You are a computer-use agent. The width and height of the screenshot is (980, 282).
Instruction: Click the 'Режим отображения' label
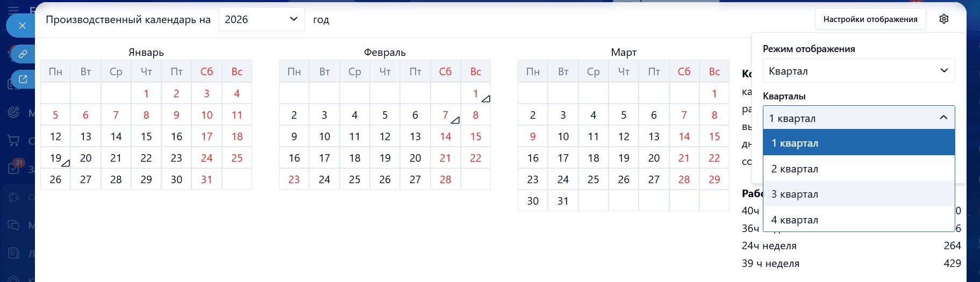click(809, 49)
